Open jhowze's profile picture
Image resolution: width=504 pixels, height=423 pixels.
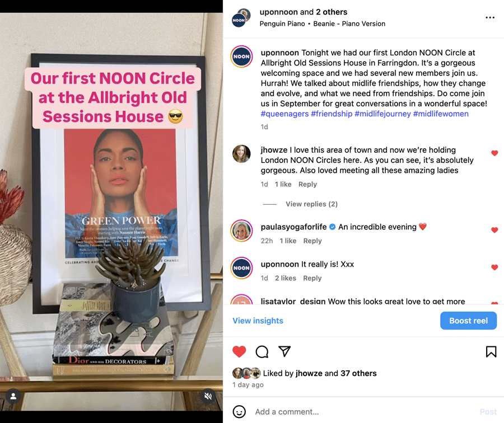pyautogui.click(x=241, y=153)
